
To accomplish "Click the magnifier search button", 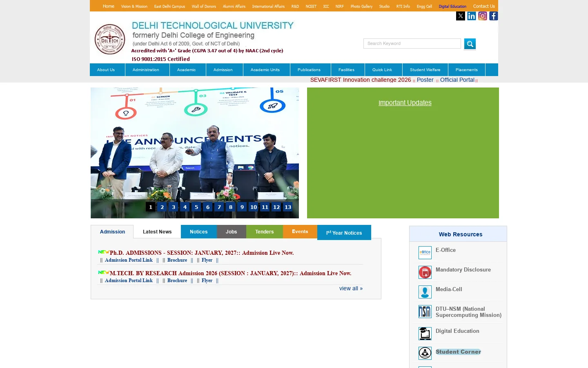I will pyautogui.click(x=470, y=44).
